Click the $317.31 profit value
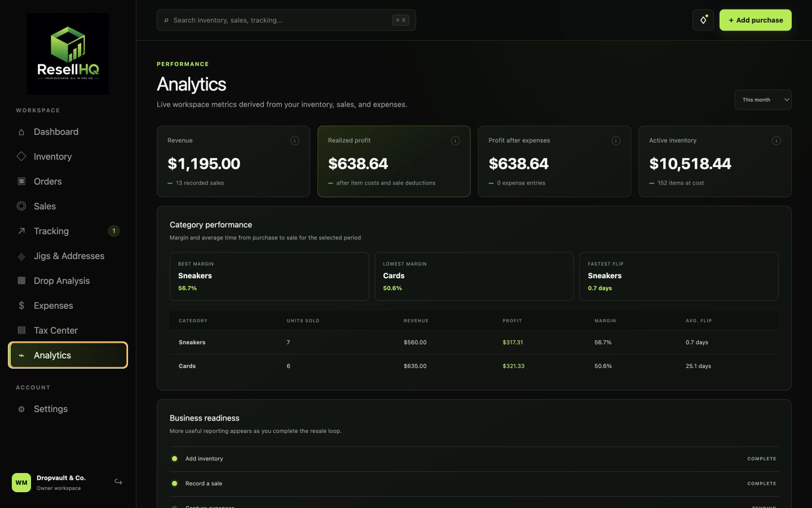 (x=513, y=343)
